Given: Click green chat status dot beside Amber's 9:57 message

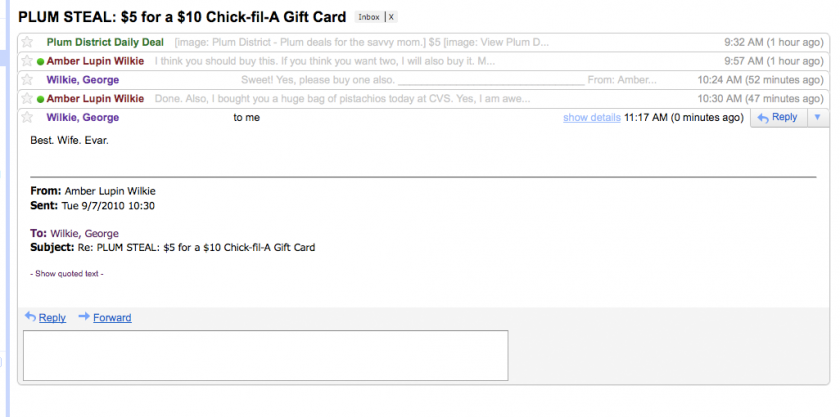Looking at the screenshot, I should [40, 62].
